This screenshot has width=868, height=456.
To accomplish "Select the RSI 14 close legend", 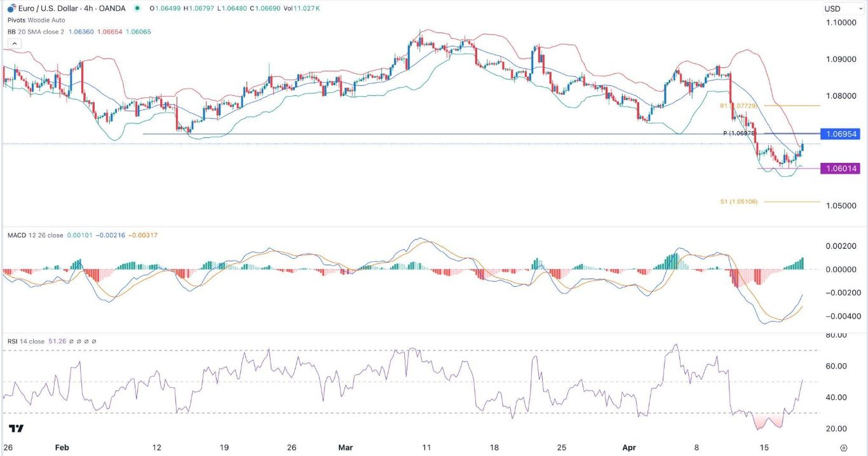I will (26, 342).
